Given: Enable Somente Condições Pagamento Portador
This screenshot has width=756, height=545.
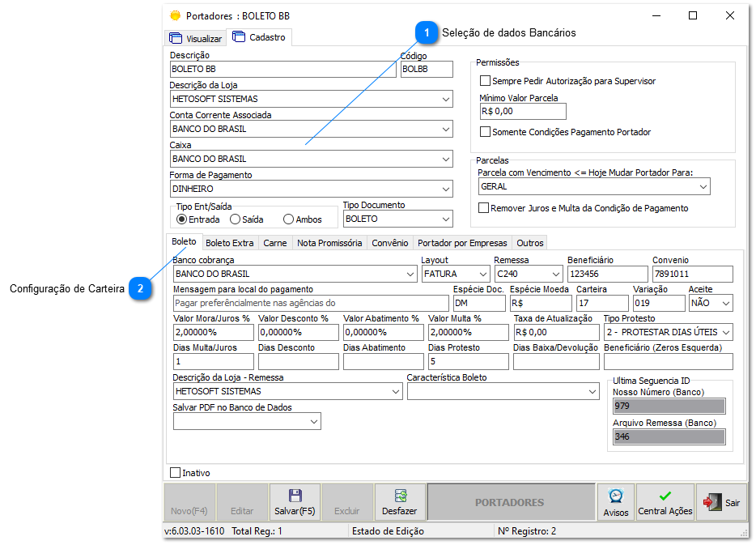Looking at the screenshot, I should tap(486, 133).
